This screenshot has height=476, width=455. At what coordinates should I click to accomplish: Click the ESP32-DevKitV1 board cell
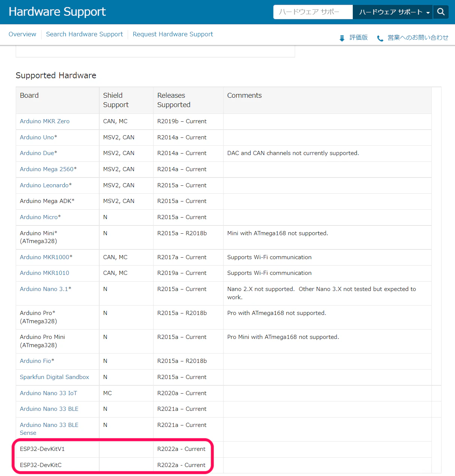point(58,449)
